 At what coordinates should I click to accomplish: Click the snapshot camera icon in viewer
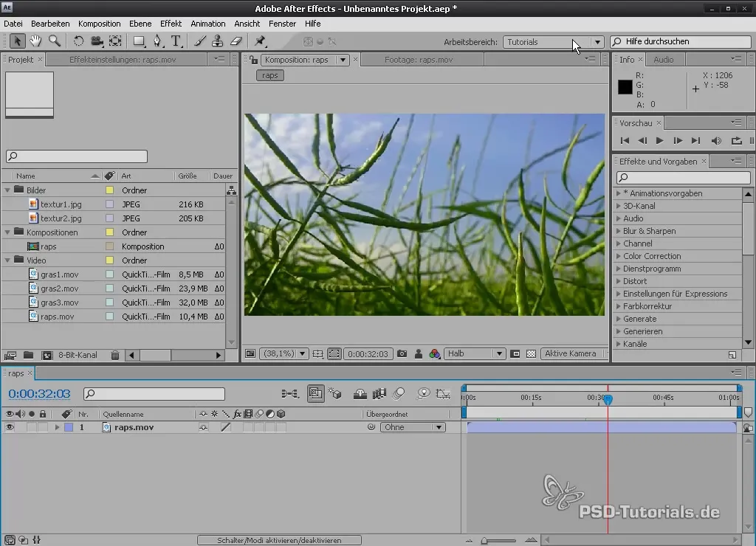click(402, 354)
